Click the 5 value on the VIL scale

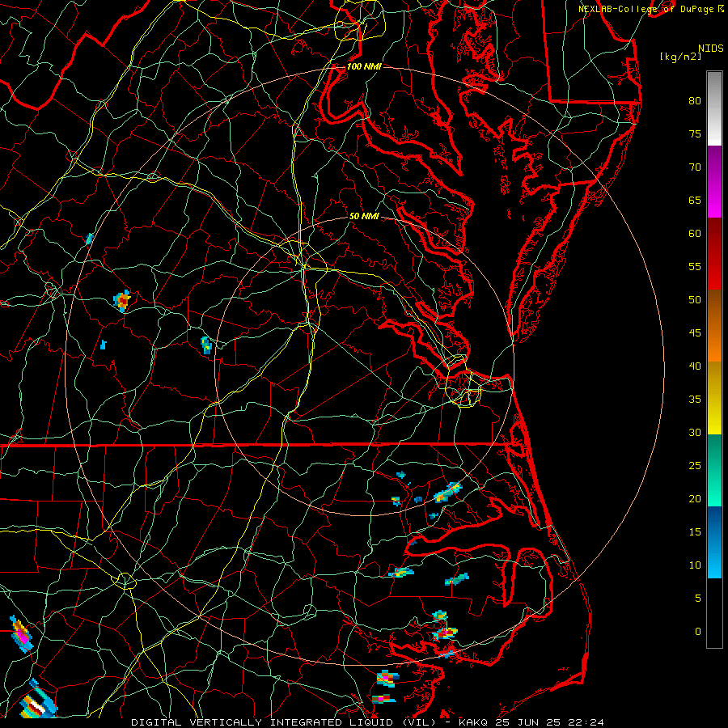coord(698,598)
